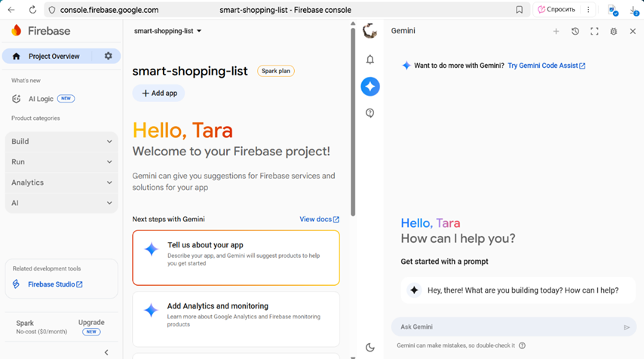Viewport: 644px width, 359px height.
Task: Switch to dark mode moon icon
Action: tap(370, 348)
